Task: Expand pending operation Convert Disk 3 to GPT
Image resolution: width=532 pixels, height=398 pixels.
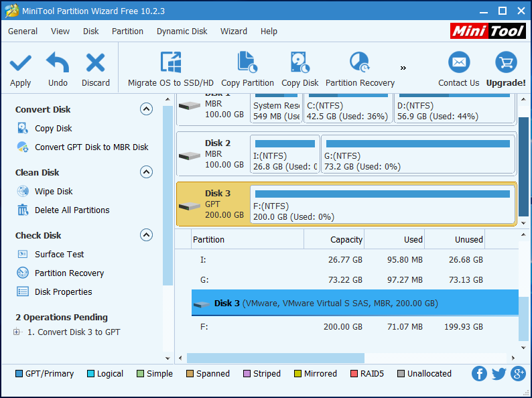Action: [x=16, y=332]
